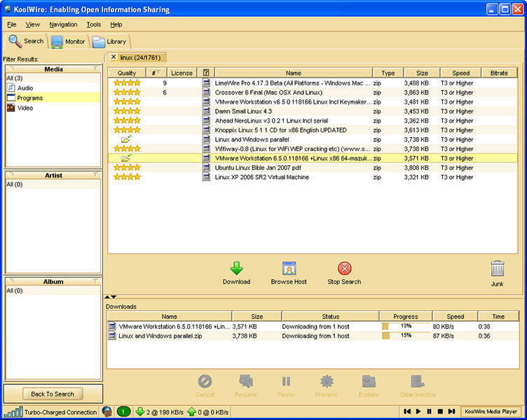Click the Clear Inactive icon
The image size is (527, 420).
click(x=418, y=381)
